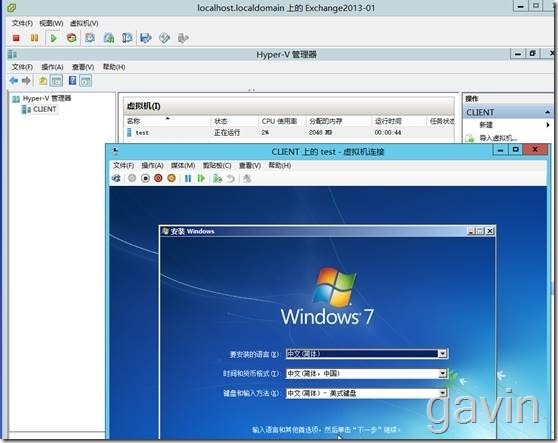The image size is (558, 443).
Task: Click the back arrow in Hyper-V manager toolbar
Action: (x=14, y=81)
